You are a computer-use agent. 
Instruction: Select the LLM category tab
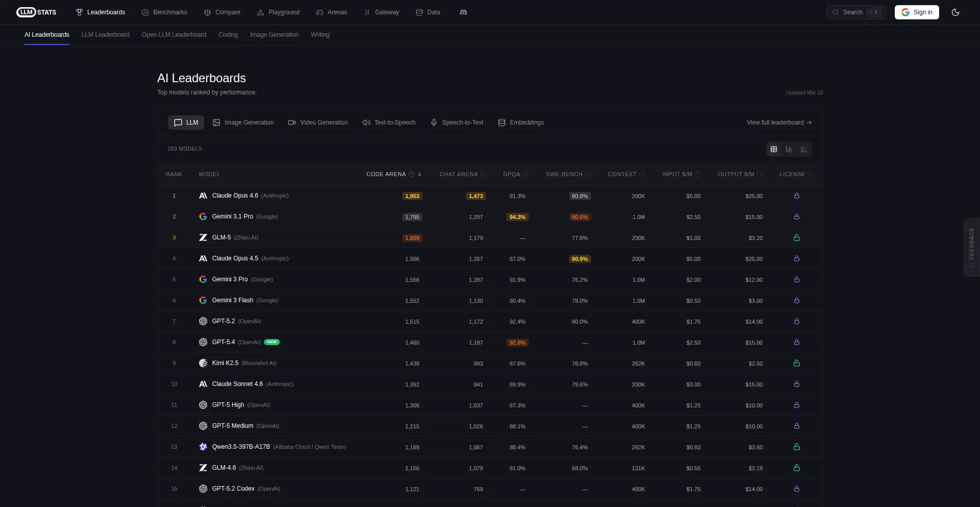186,123
